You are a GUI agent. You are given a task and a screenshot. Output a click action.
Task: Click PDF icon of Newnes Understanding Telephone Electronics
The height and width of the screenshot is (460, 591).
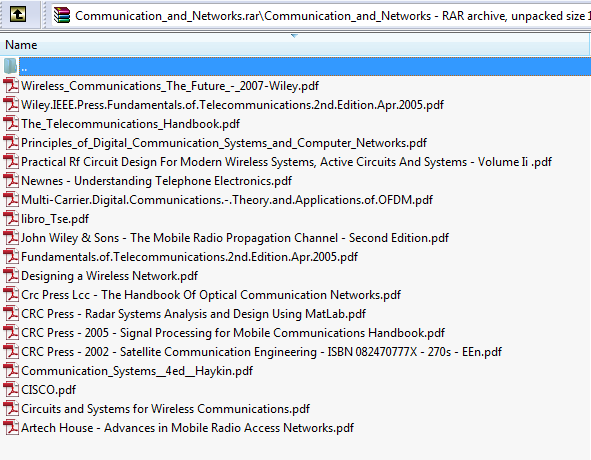coord(11,181)
